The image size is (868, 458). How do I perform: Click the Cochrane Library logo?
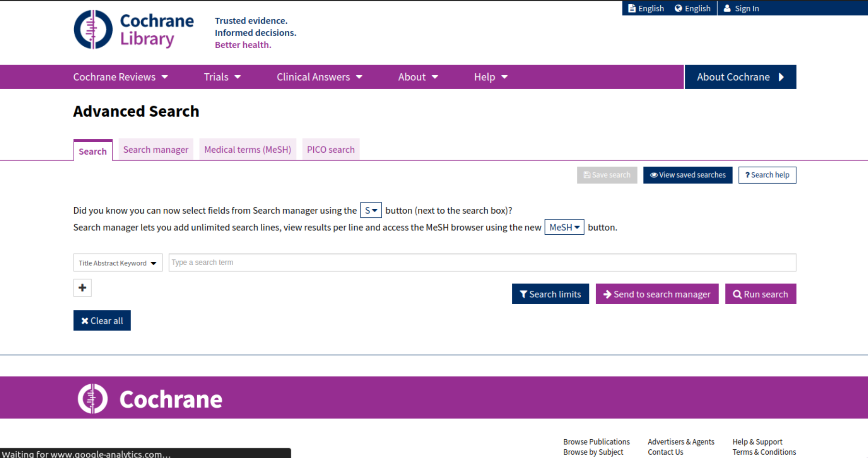point(134,30)
